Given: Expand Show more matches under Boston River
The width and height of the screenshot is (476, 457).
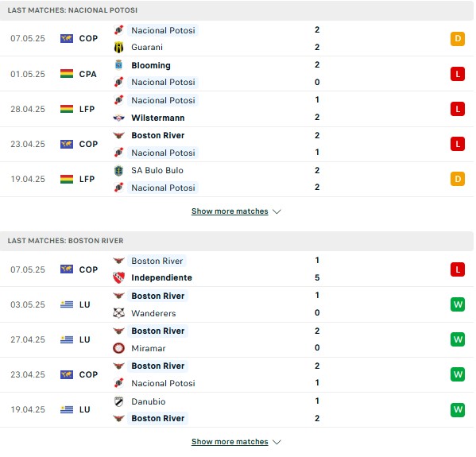Looking at the screenshot, I should click(230, 442).
